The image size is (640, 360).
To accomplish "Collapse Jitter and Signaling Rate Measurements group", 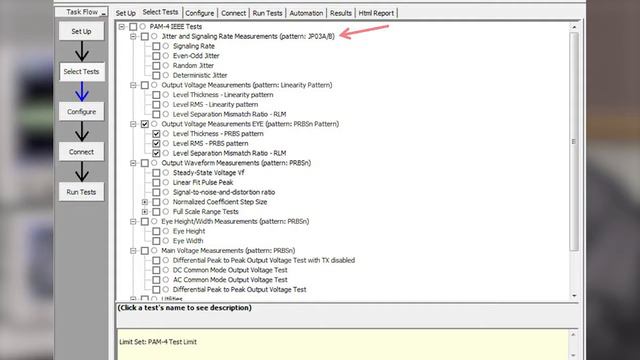I will [133, 36].
